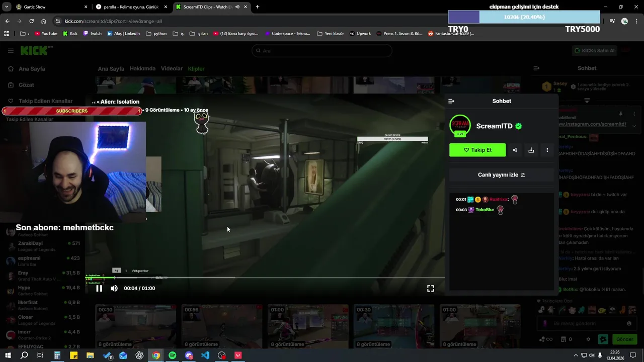Image resolution: width=644 pixels, height=362 pixels.
Task: Open the three-dot options menu beside download
Action: click(x=547, y=150)
